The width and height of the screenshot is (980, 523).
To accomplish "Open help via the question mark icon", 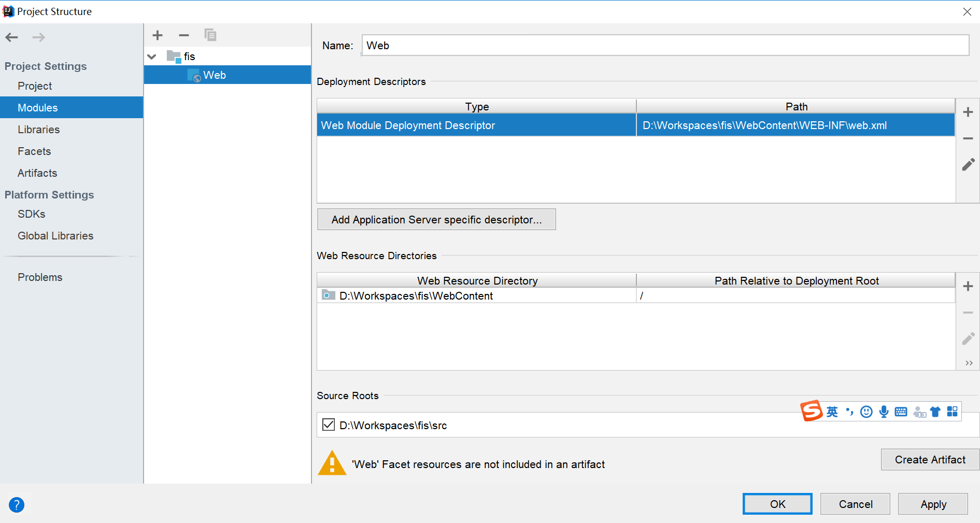I will (17, 504).
